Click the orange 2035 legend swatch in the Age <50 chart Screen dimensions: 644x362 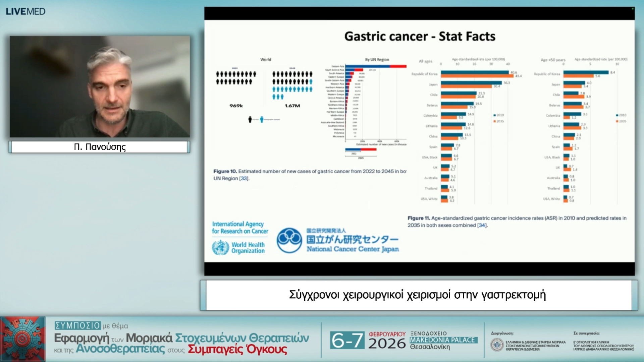click(x=617, y=121)
